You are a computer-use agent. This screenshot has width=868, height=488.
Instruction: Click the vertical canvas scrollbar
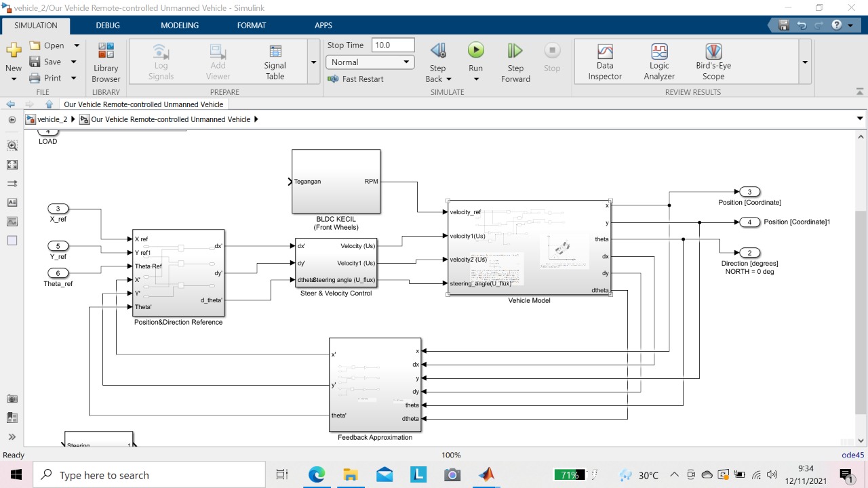861,312
